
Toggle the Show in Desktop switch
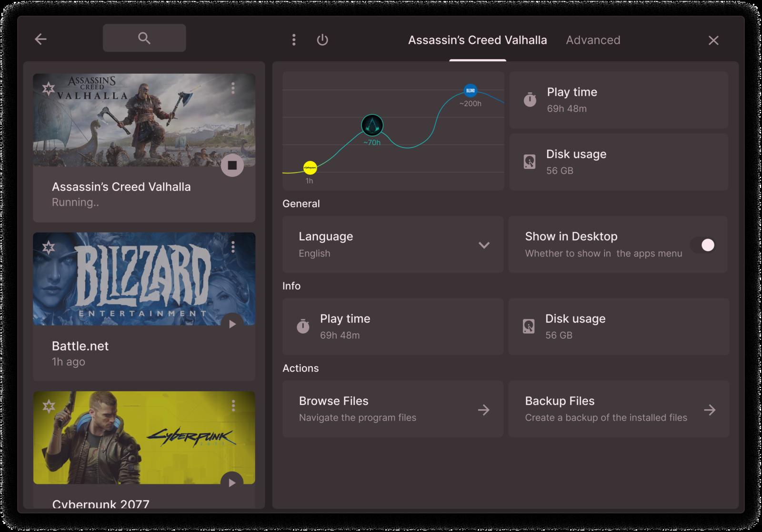(704, 245)
